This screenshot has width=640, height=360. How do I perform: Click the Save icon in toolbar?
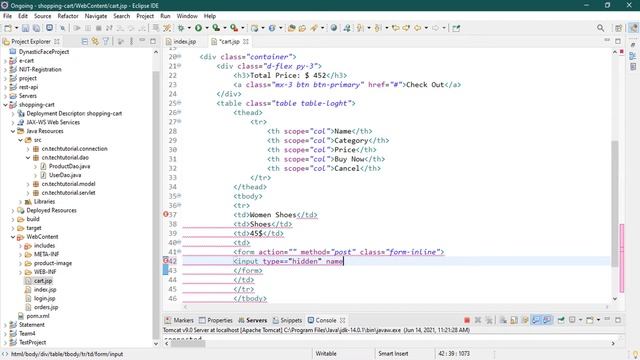25,28
